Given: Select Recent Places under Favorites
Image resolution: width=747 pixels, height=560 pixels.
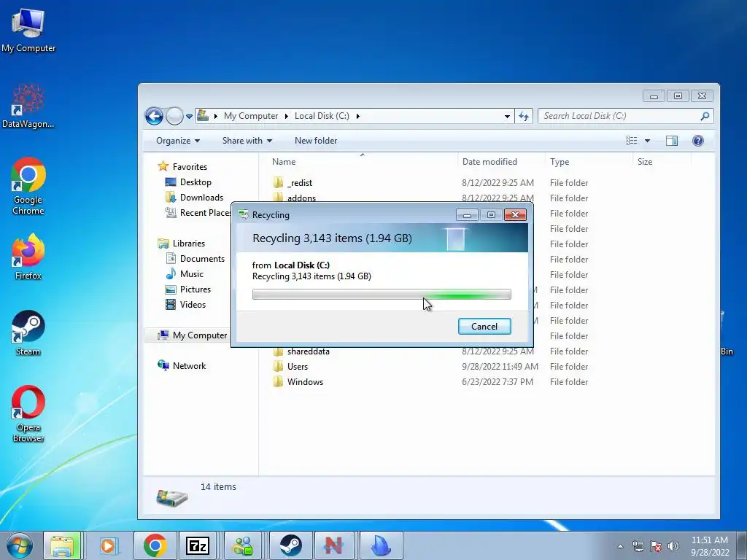Looking at the screenshot, I should coord(198,212).
